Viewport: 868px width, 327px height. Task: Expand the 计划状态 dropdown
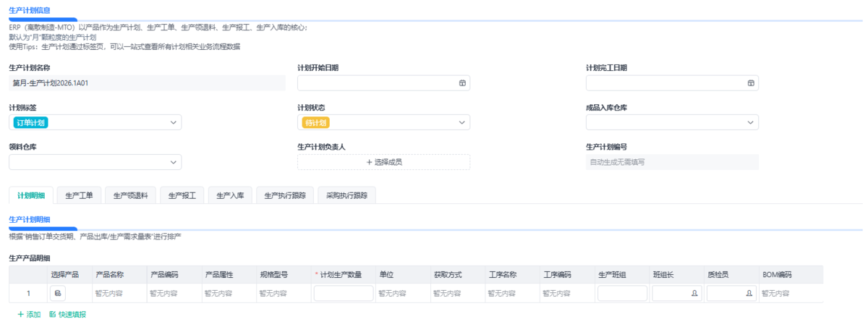pyautogui.click(x=462, y=123)
